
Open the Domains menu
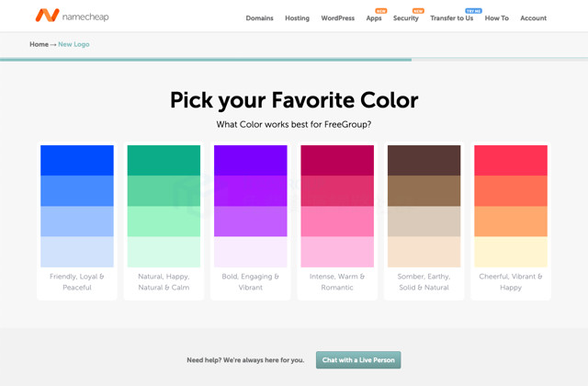(259, 18)
